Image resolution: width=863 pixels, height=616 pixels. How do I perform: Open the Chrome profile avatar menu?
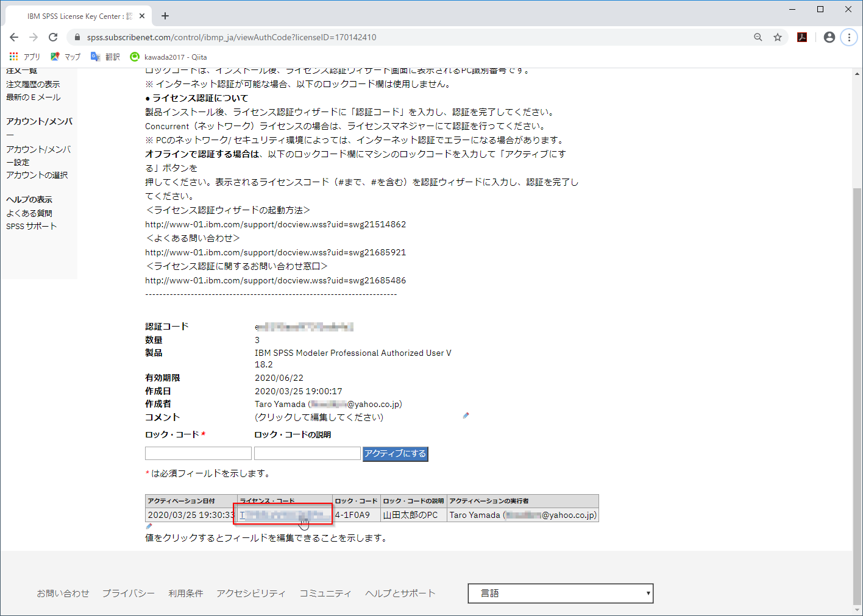coord(829,37)
